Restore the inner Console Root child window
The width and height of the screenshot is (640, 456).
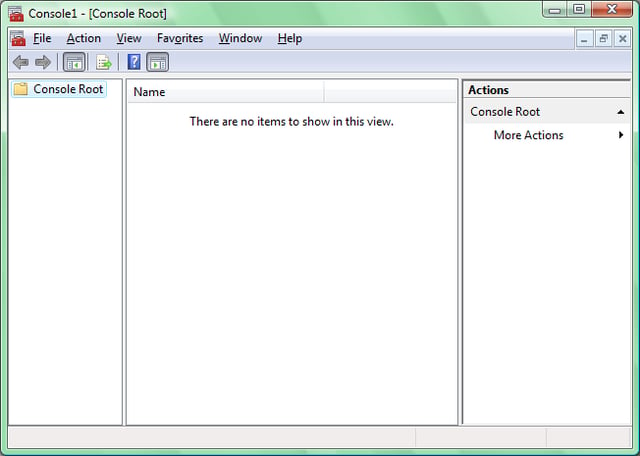603,39
